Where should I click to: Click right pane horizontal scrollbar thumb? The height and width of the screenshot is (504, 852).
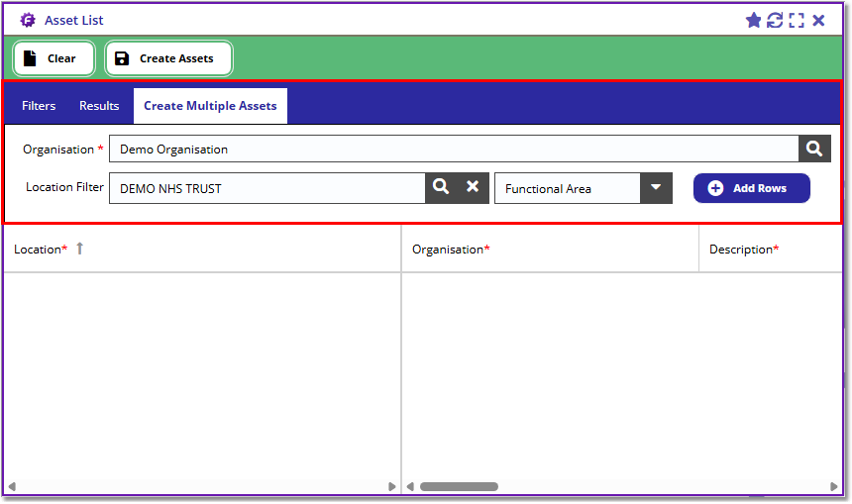(x=459, y=486)
